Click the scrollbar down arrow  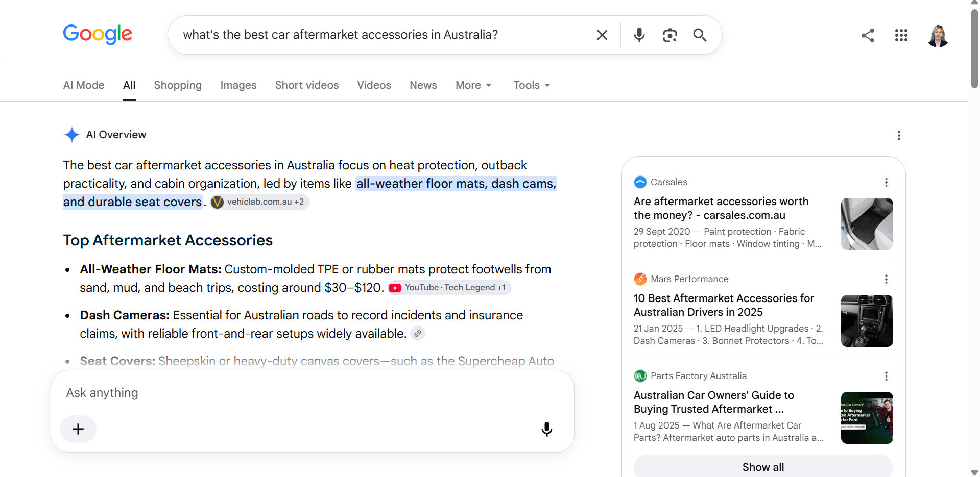coord(974,472)
